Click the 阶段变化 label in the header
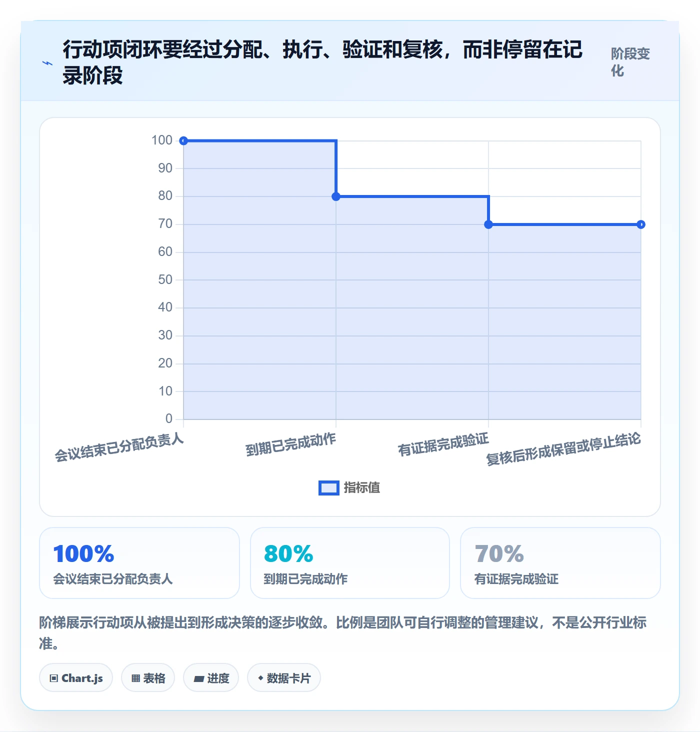This screenshot has width=700, height=732. (630, 62)
